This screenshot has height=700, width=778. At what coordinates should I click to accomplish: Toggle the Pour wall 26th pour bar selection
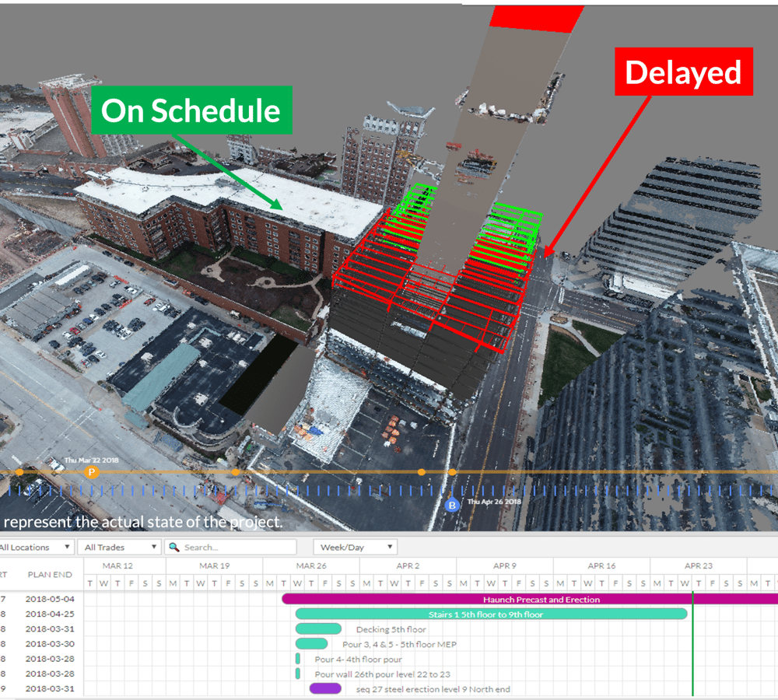[x=299, y=674]
